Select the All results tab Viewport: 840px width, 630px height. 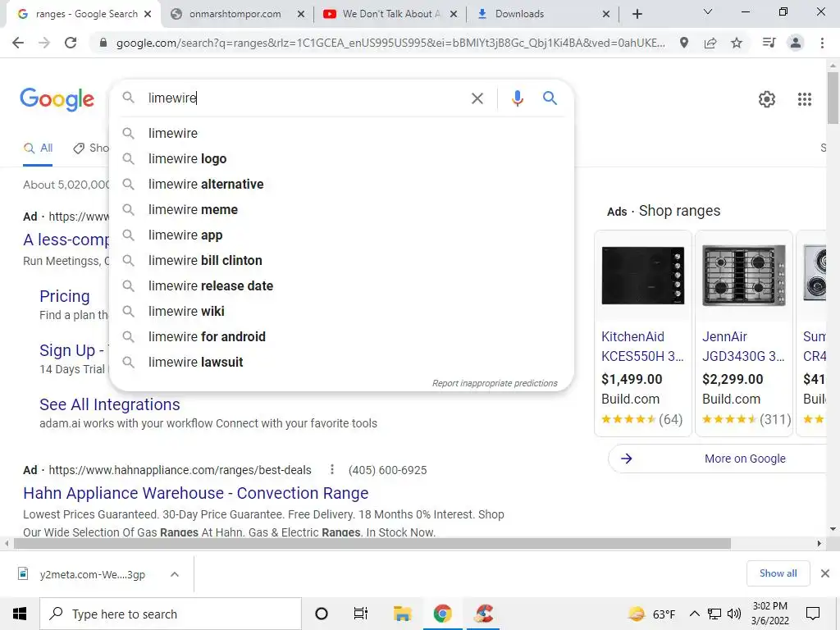(x=38, y=148)
